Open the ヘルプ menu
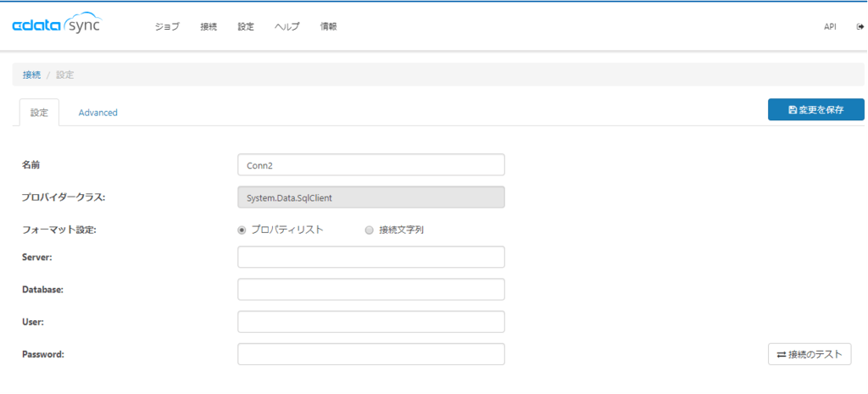 point(287,26)
